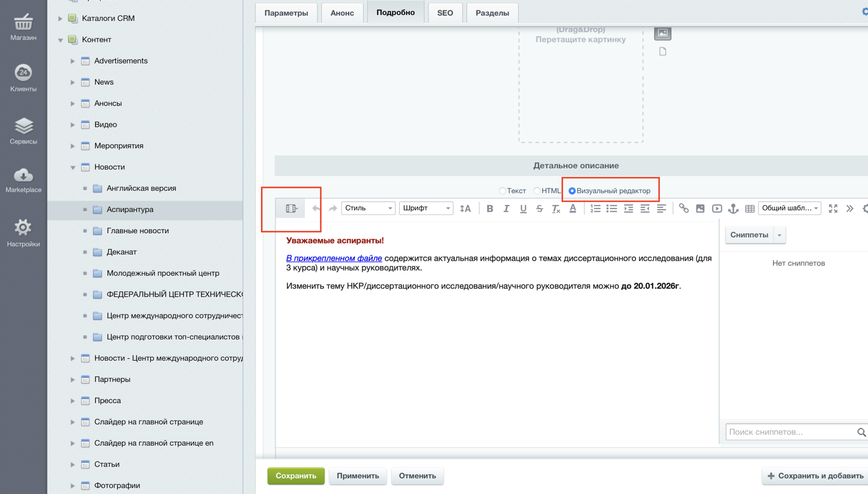The width and height of the screenshot is (868, 494).
Task: Open the Шрифт dropdown
Action: (x=426, y=208)
